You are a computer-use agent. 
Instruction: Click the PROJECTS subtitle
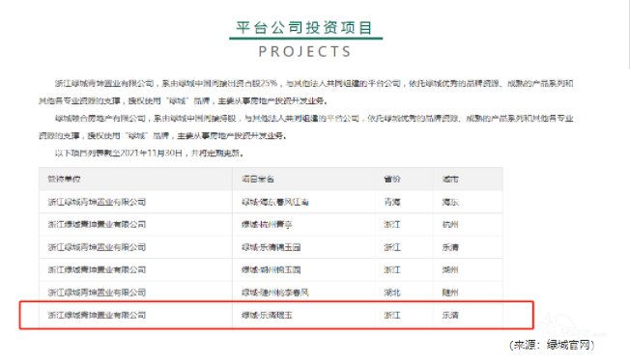(305, 51)
